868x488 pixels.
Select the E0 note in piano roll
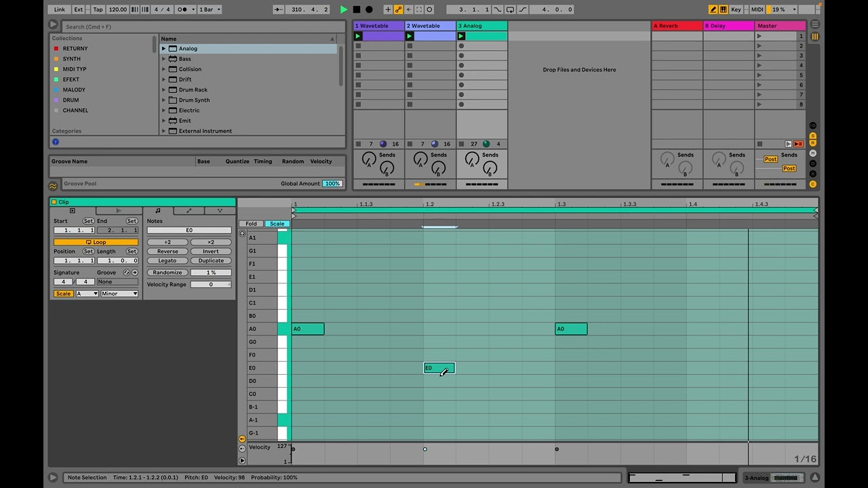click(439, 368)
